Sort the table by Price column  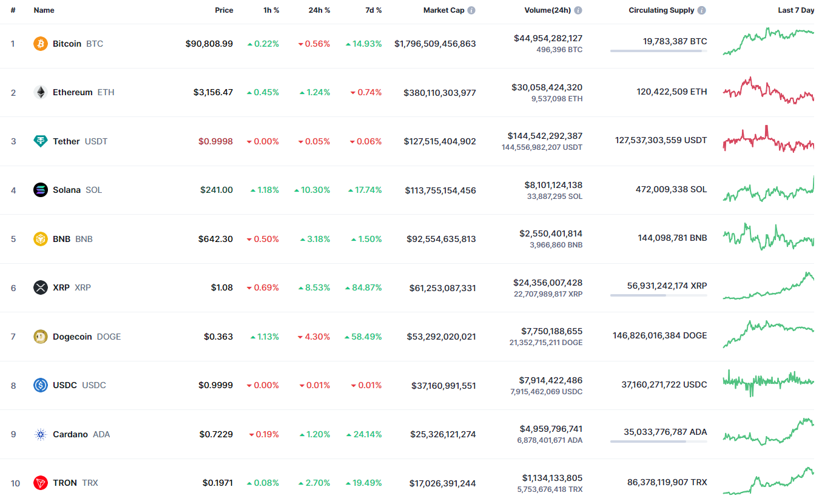(x=224, y=10)
